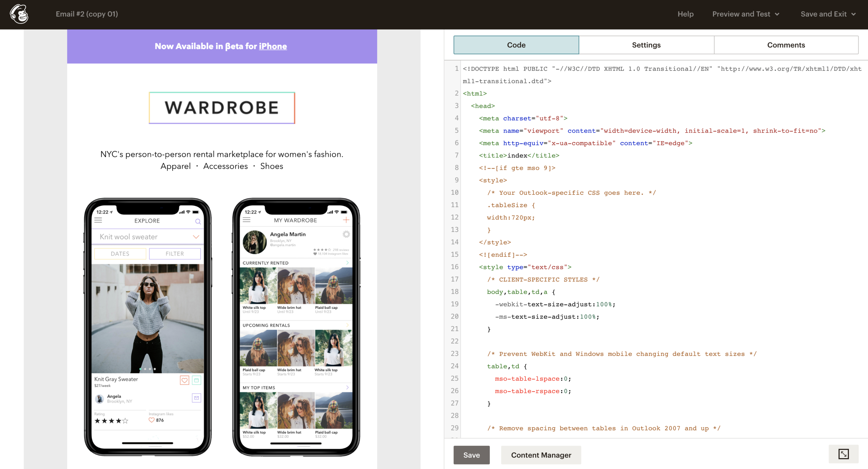Click the Prevent WebKit comment line

622,354
